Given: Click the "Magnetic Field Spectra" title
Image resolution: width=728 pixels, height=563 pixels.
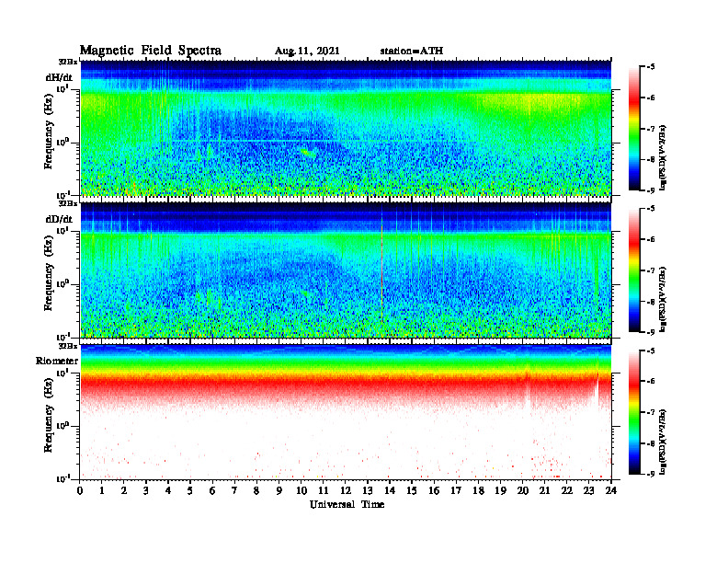Looking at the screenshot, I should tap(151, 51).
